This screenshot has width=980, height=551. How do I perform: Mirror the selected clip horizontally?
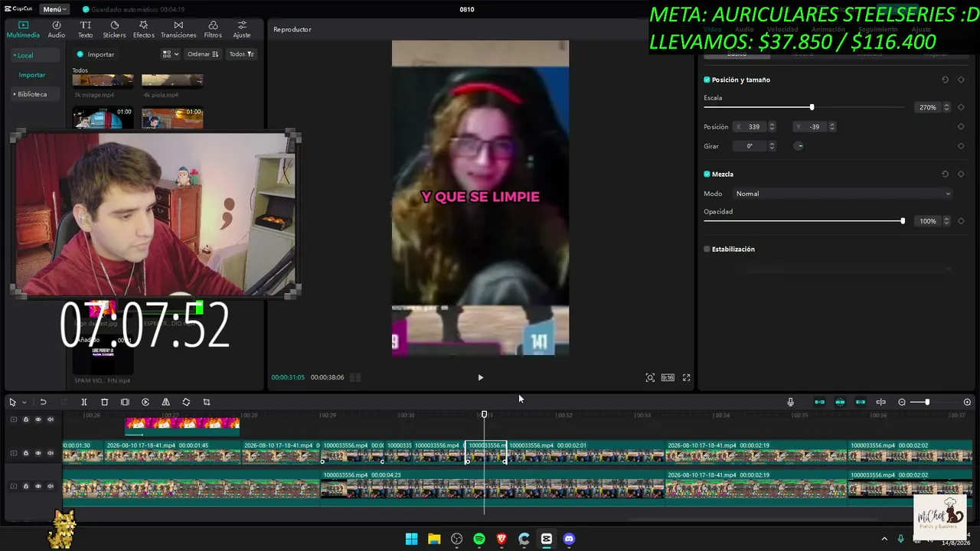click(165, 402)
